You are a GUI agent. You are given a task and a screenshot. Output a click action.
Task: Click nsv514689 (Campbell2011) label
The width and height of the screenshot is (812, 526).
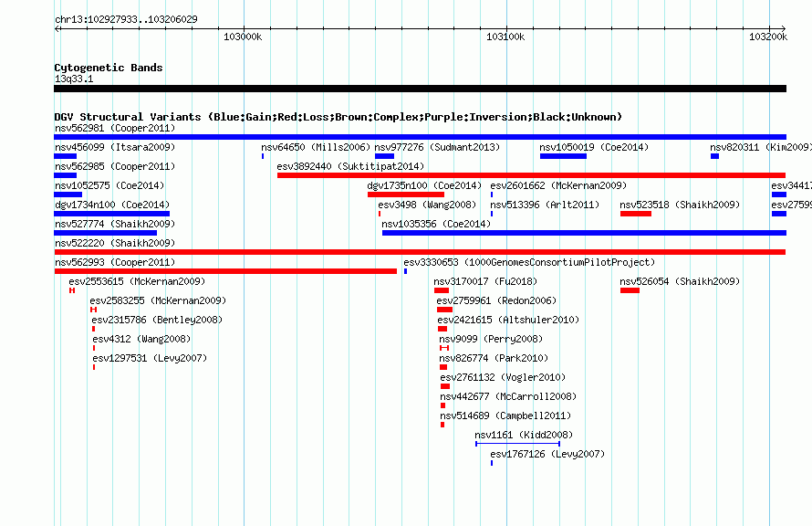[505, 416]
